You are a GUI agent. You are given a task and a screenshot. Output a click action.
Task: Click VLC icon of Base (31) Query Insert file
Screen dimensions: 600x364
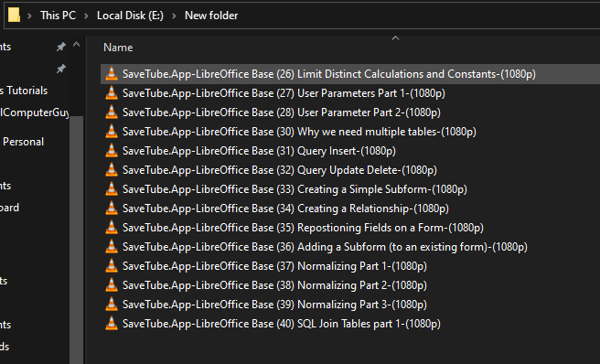[x=112, y=150]
